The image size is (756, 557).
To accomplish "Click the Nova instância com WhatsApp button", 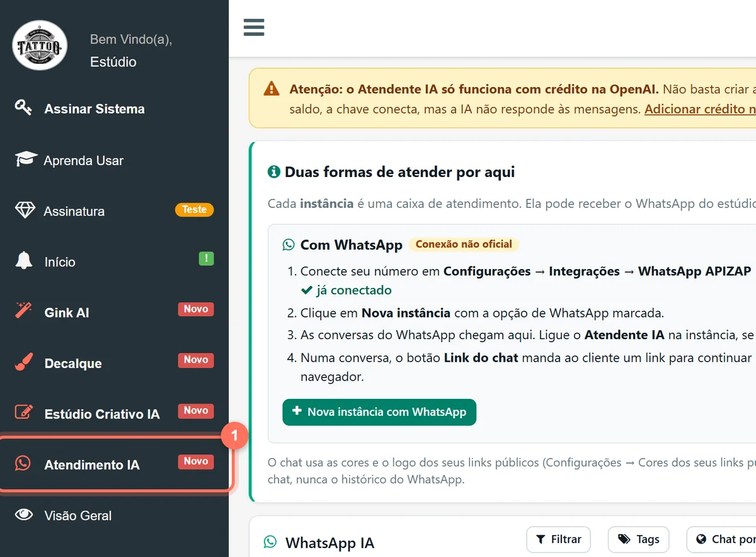I will click(379, 412).
